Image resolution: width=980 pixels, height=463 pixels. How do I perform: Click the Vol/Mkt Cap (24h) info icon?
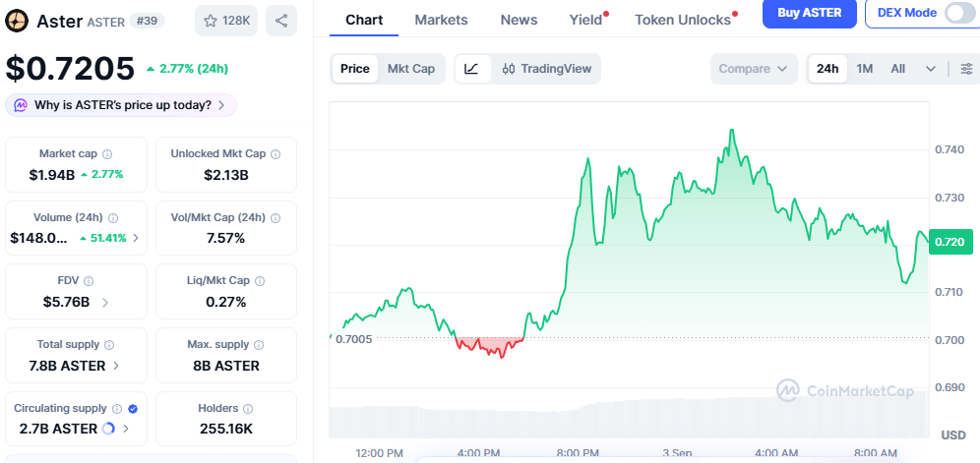pos(275,218)
